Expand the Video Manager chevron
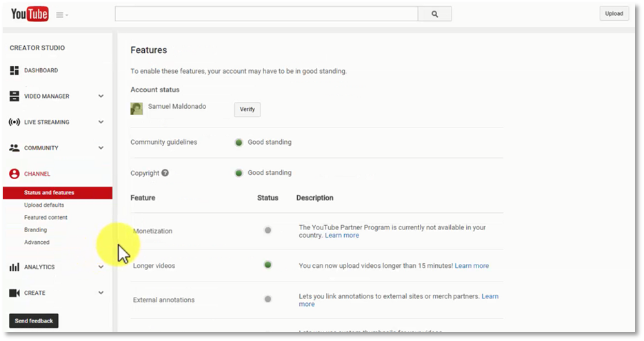 click(x=101, y=96)
